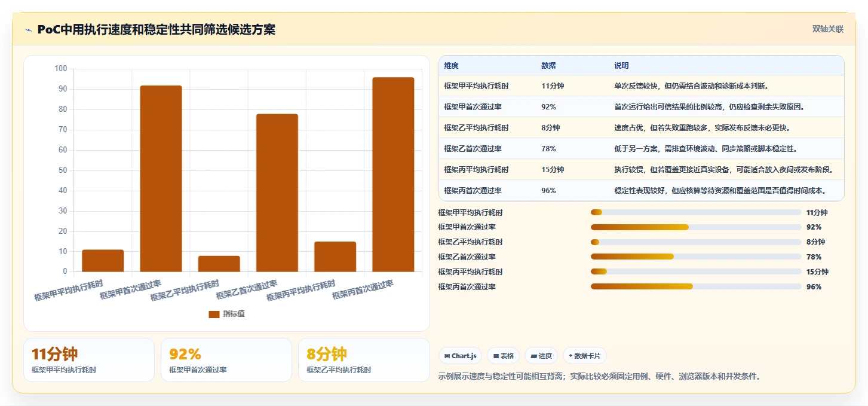The width and height of the screenshot is (868, 406).
Task: Click the Chart.js chip
Action: (x=460, y=356)
